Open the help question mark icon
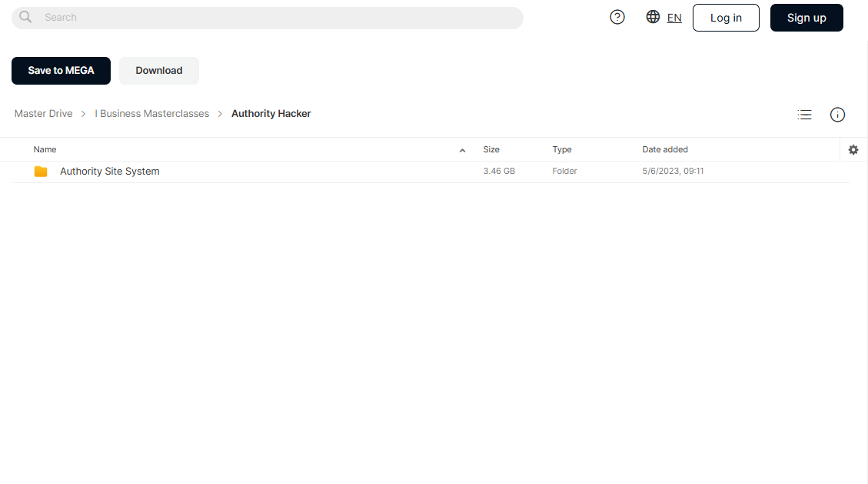868x484 pixels. click(617, 17)
